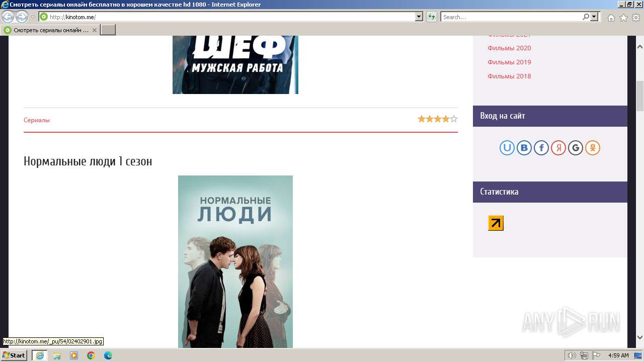Open the recent pages dropdown arrow
The height and width of the screenshot is (362, 644).
point(33,17)
